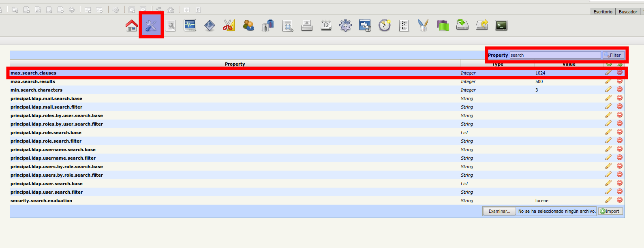Switch to the Buscador tab
This screenshot has height=248, width=644.
tap(628, 12)
